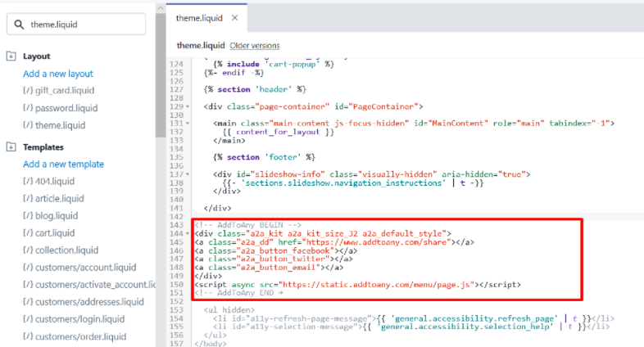Viewport: 644px width, 347px height.
Task: Click the search magnifier icon
Action: tap(19, 25)
